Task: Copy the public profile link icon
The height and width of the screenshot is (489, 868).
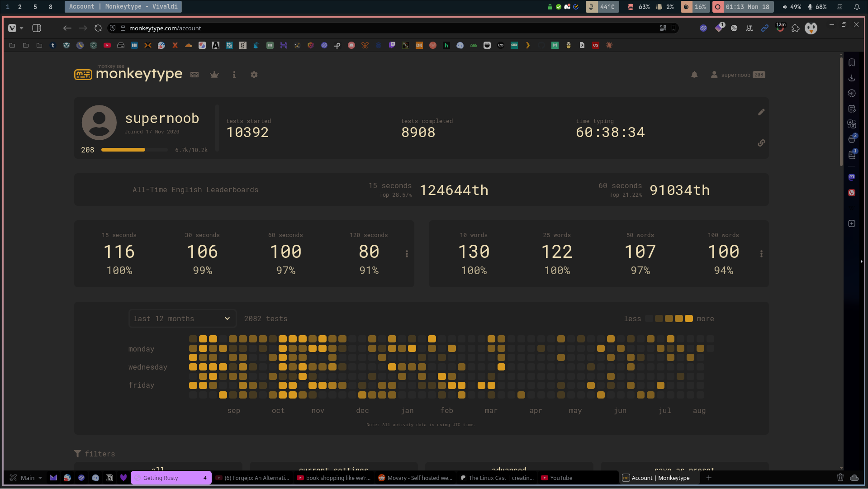Action: [761, 143]
